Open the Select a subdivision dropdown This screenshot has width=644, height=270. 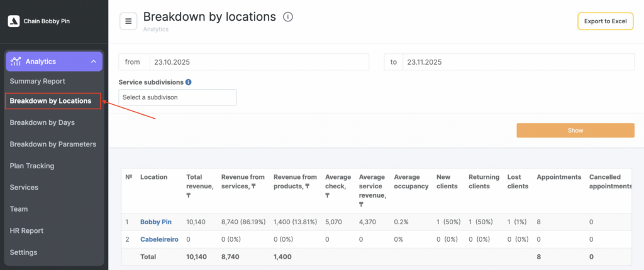(177, 97)
